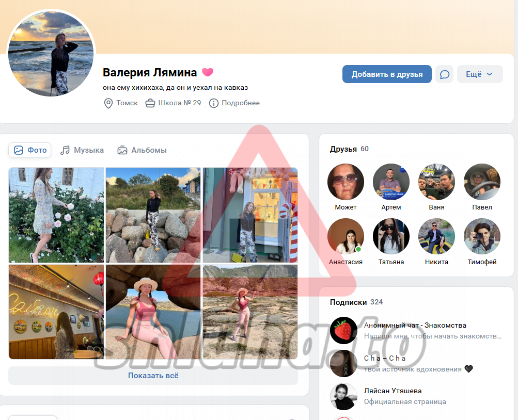
Task: Click the Томск location link
Action: coord(121,103)
